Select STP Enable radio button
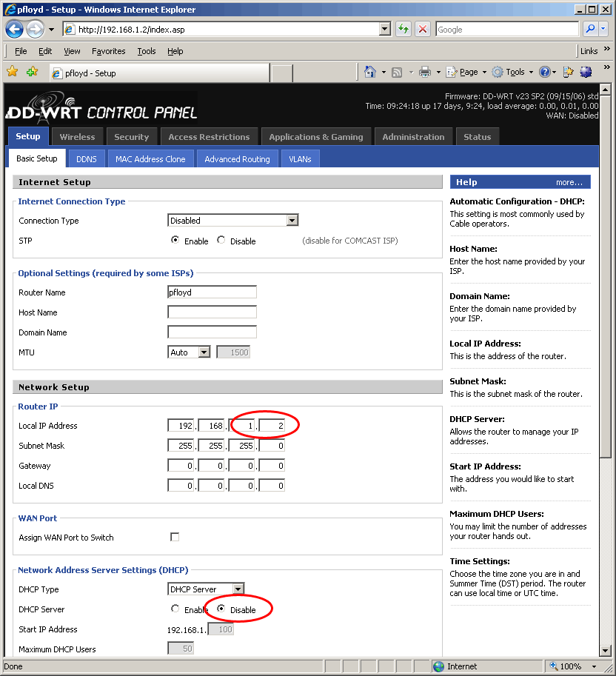 tap(175, 240)
